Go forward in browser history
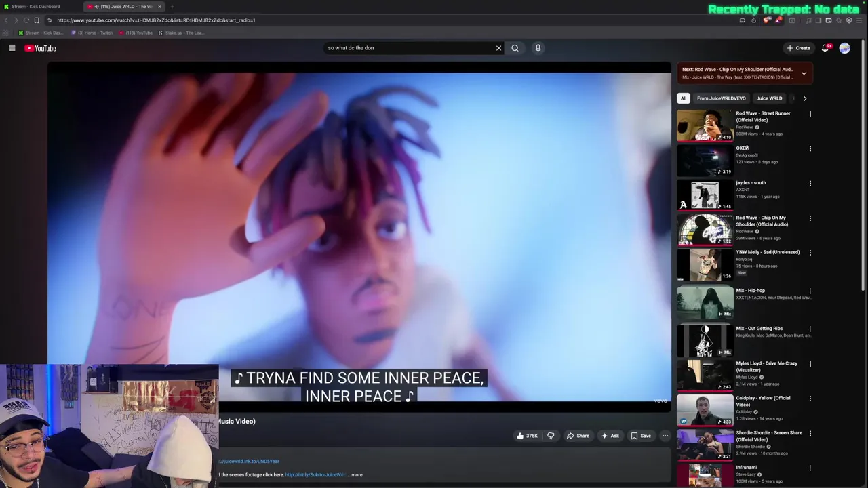This screenshot has height=488, width=868. pos(16,20)
